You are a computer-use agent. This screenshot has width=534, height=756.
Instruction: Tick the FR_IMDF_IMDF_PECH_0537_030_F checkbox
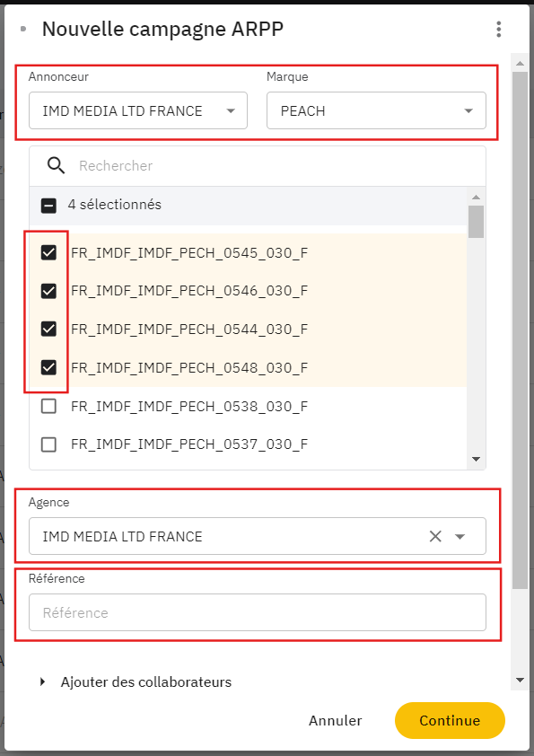click(48, 444)
